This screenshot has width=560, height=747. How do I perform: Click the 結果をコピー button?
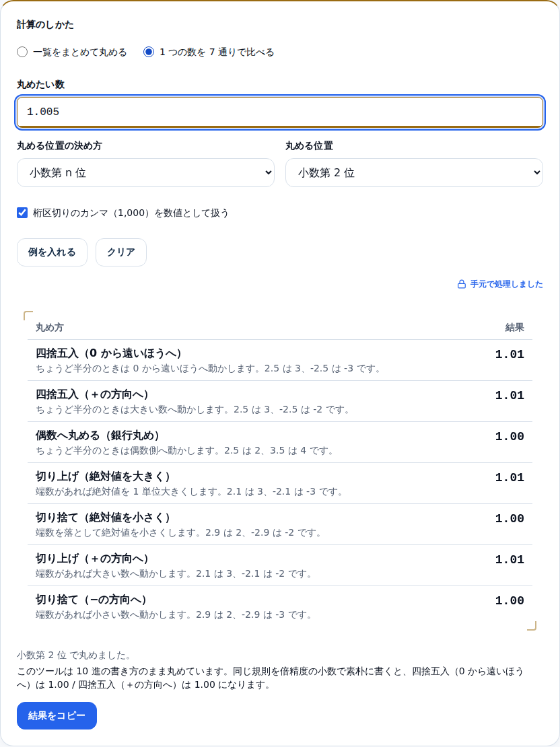tap(57, 715)
